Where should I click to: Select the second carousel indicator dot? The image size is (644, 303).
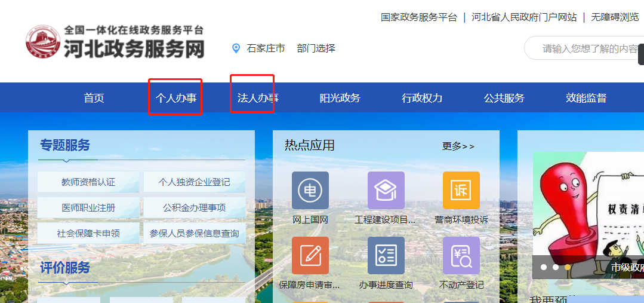click(x=556, y=267)
